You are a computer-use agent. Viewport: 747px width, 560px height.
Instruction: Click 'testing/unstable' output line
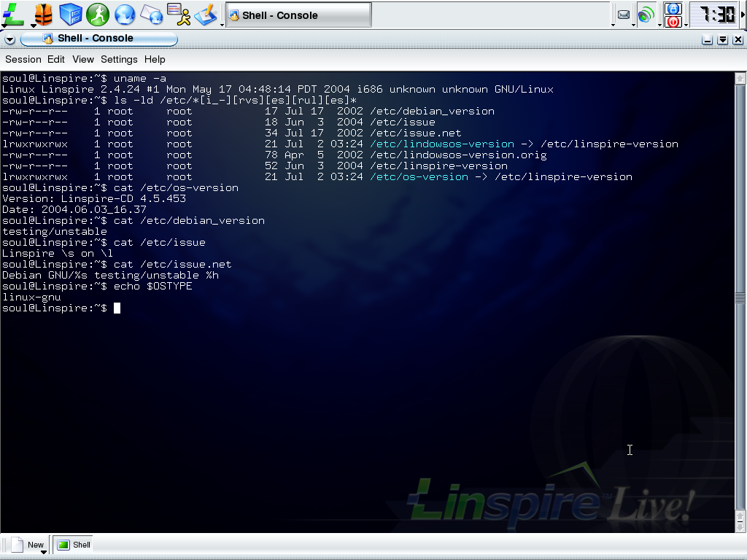tap(54, 231)
